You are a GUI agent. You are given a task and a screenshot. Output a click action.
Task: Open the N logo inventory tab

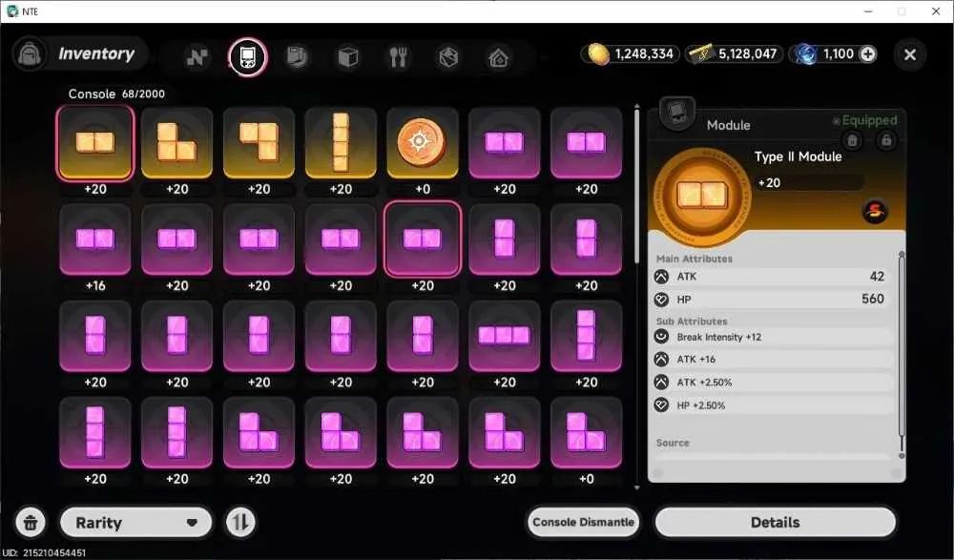pos(197,57)
